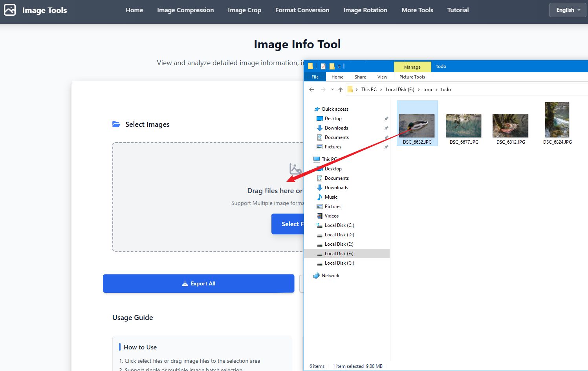Go back in the File Explorer window
588x371 pixels.
311,90
